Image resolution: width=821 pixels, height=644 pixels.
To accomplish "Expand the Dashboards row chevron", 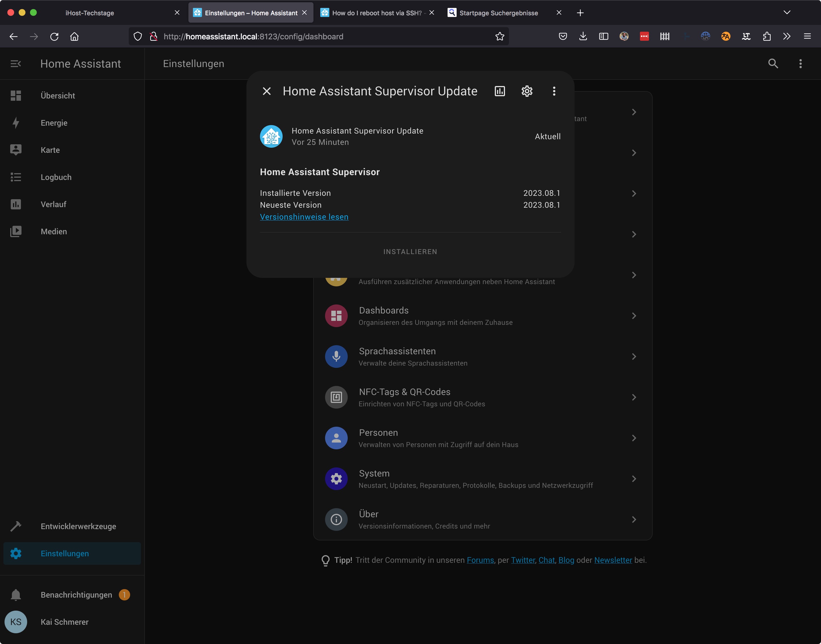I will pos(634,316).
